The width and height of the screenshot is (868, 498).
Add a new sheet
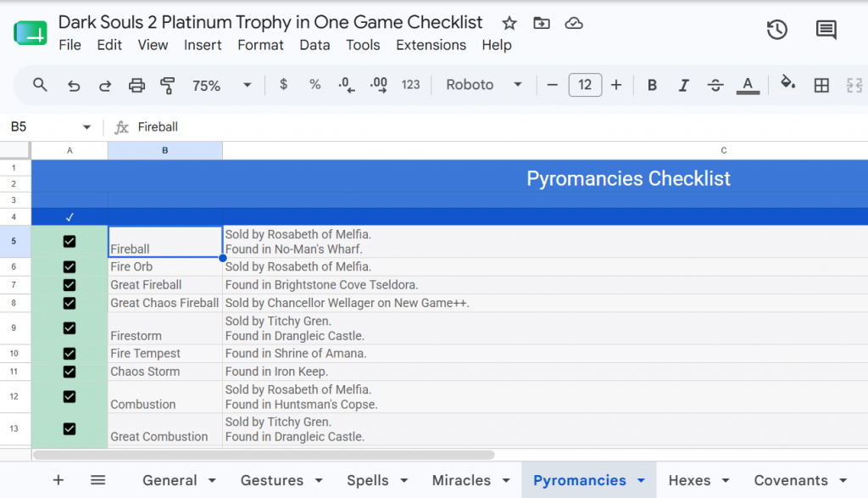pyautogui.click(x=58, y=480)
